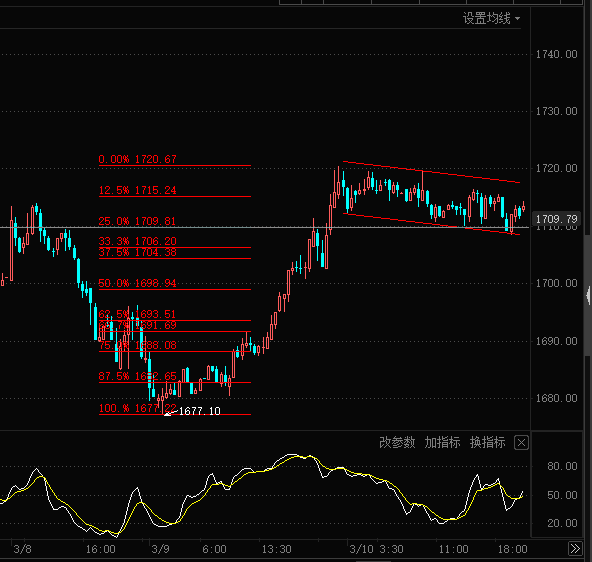Click the 1720.00 price axis label
Viewport: 592px width, 562px height.
557,168
